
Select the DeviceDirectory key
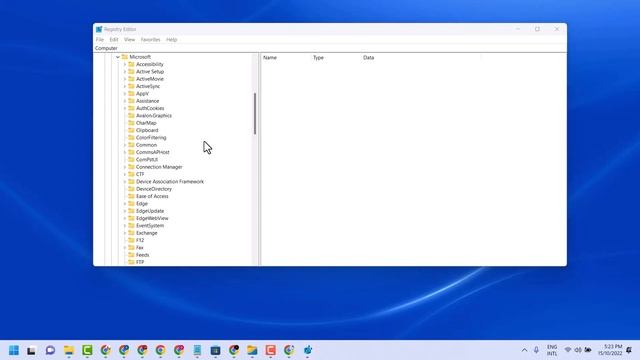pos(154,189)
